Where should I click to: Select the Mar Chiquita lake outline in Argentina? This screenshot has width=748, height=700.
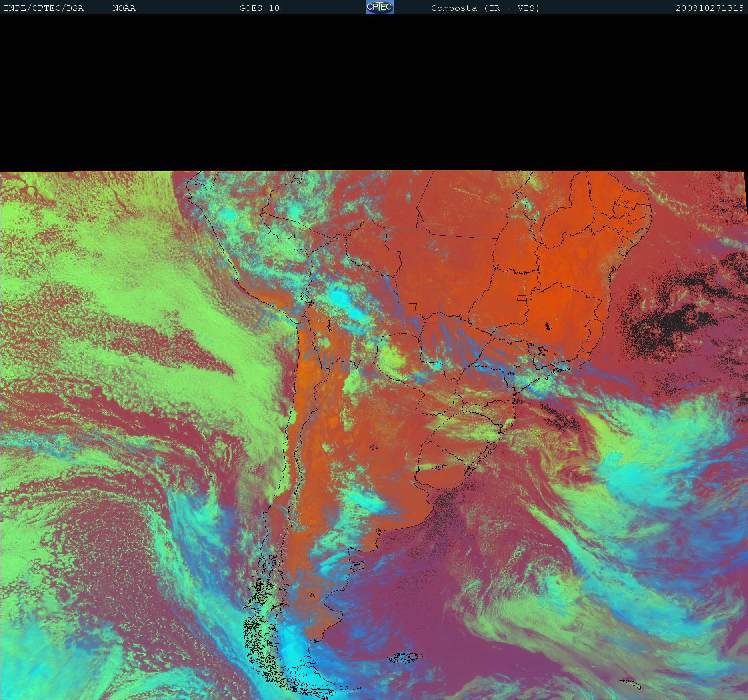tap(375, 448)
